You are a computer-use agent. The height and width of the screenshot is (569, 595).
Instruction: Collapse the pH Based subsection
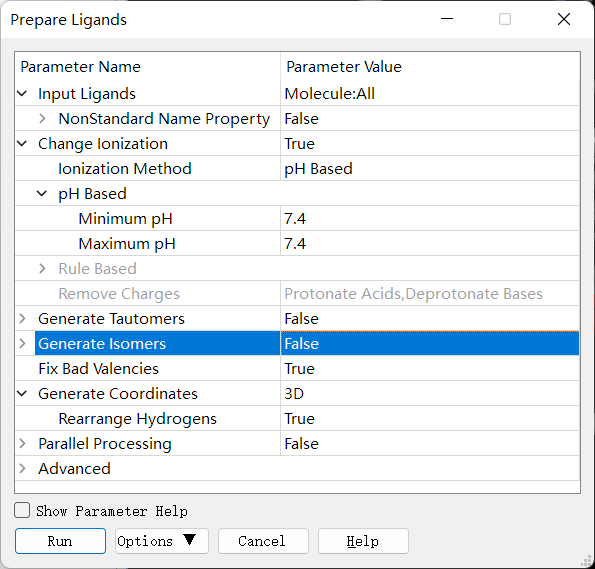pyautogui.click(x=42, y=194)
